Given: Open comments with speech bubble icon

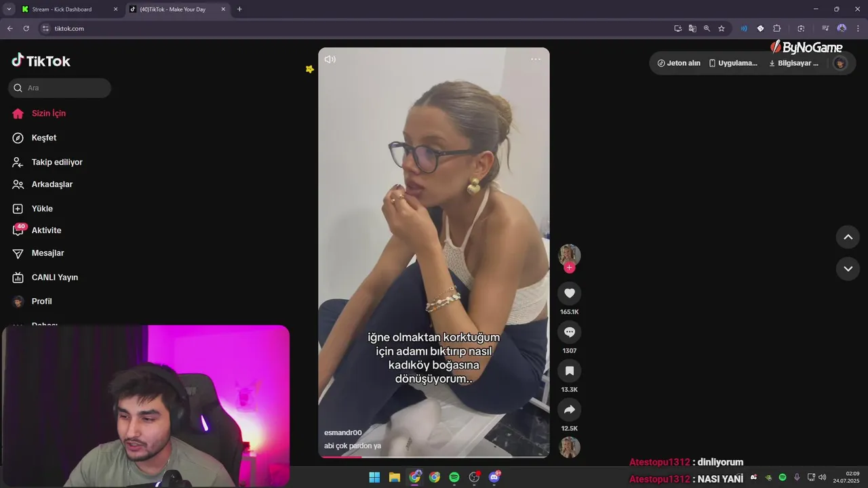Looking at the screenshot, I should point(570,332).
